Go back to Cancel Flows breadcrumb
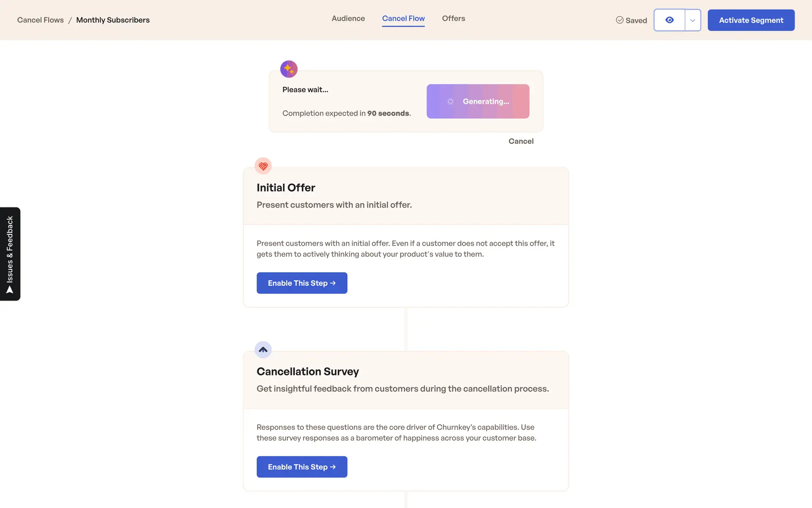 (41, 20)
